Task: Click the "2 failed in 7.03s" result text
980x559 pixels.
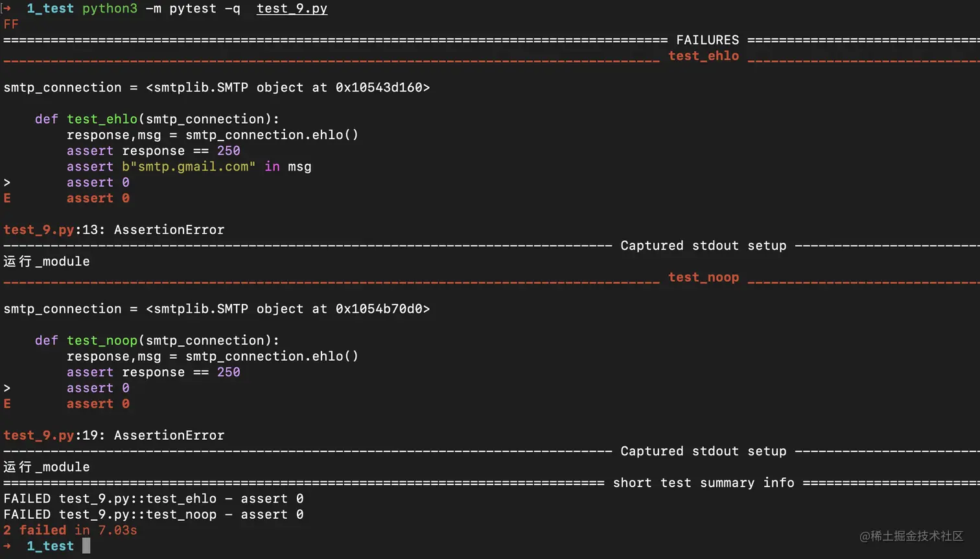Action: pyautogui.click(x=70, y=530)
